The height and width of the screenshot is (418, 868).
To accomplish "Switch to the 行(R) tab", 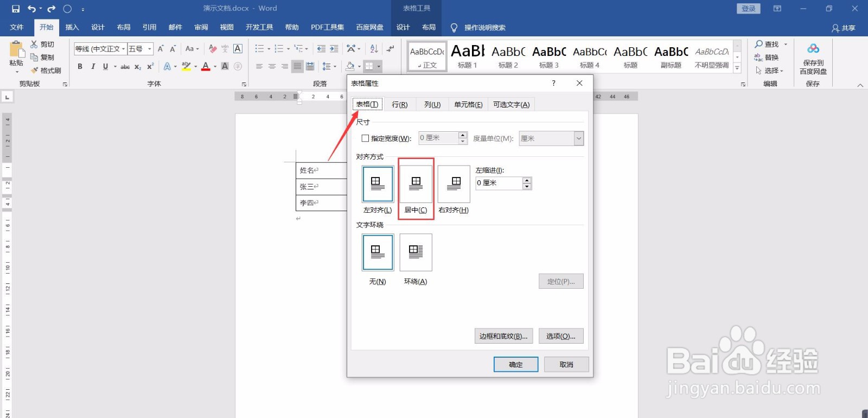I will [400, 104].
